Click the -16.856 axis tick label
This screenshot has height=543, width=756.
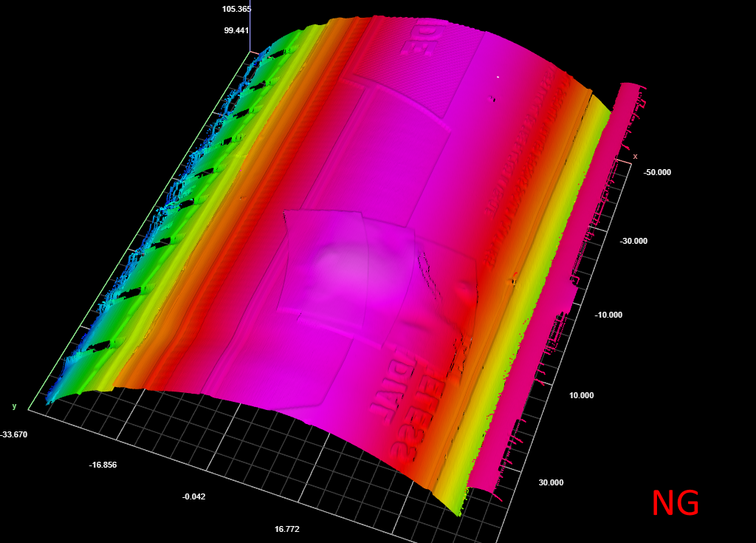pyautogui.click(x=103, y=465)
